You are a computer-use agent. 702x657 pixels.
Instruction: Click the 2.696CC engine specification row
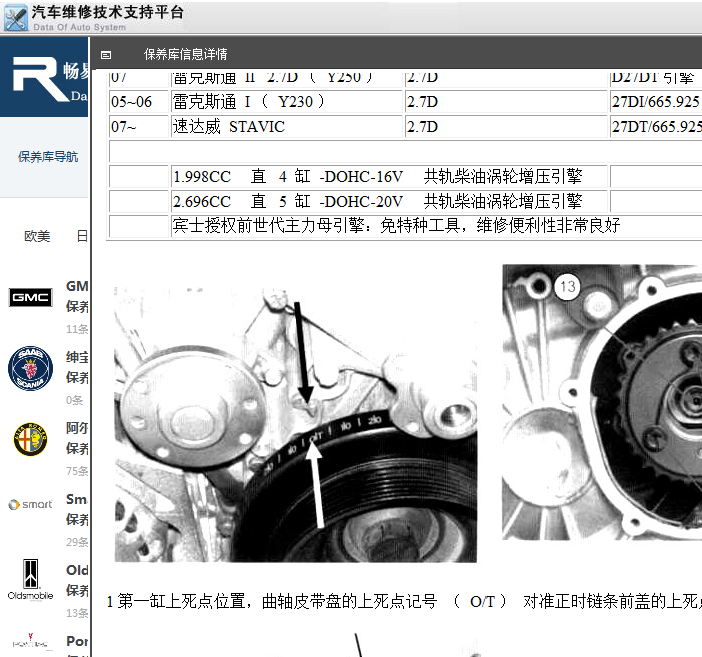pos(389,201)
